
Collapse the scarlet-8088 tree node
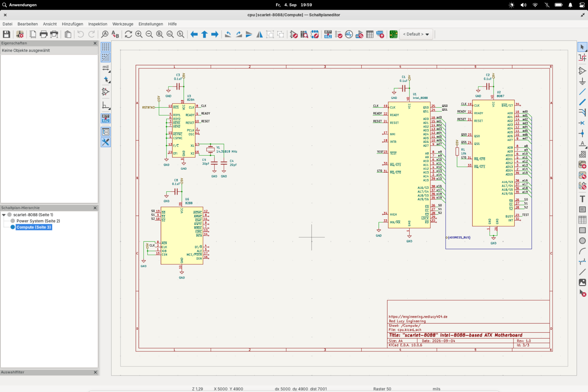4,215
